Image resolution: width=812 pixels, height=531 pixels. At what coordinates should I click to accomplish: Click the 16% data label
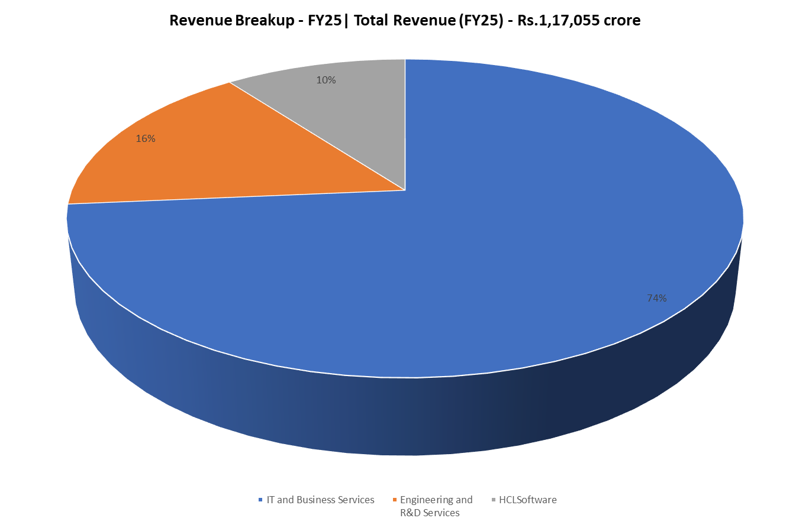pyautogui.click(x=146, y=138)
